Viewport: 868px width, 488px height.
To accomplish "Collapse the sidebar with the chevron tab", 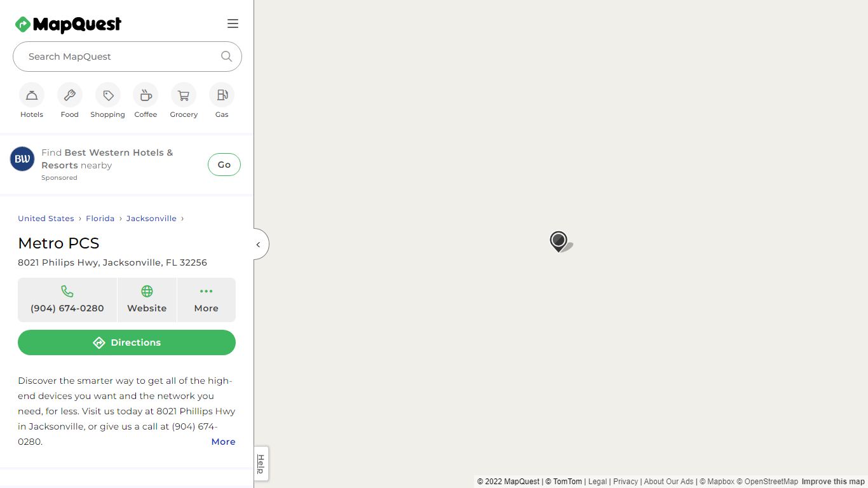I will click(260, 245).
